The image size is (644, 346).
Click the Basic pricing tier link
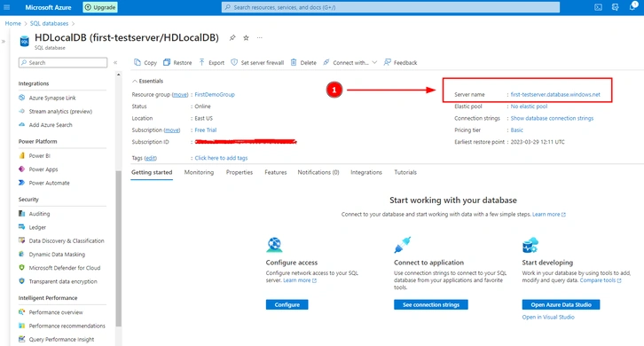pyautogui.click(x=516, y=130)
